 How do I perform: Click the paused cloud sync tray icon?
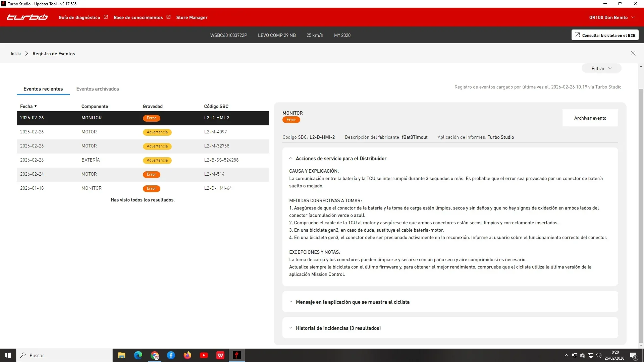583,355
